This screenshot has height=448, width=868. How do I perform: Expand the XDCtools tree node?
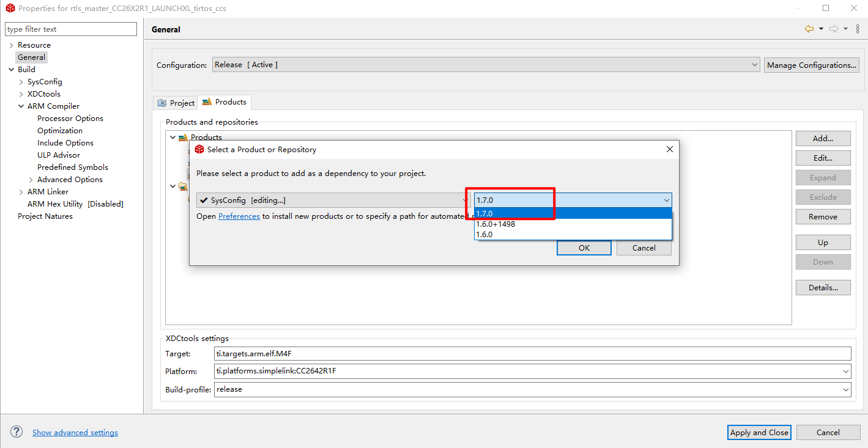pos(21,94)
